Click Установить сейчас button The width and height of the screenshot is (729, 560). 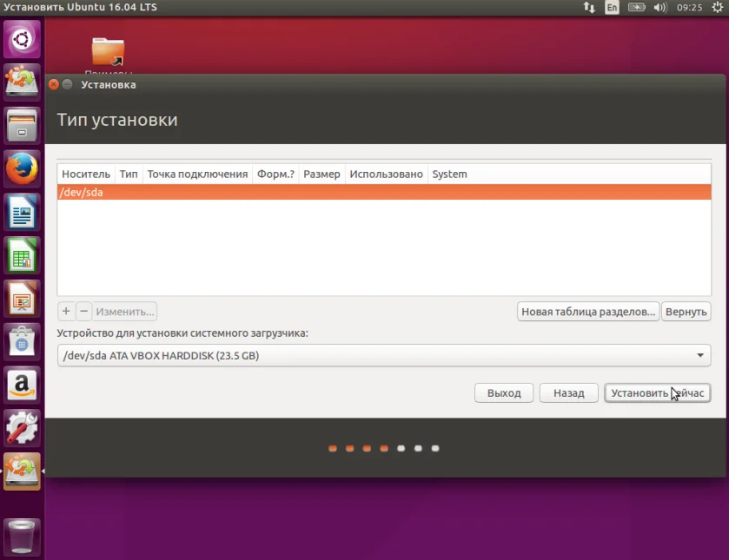tap(658, 393)
